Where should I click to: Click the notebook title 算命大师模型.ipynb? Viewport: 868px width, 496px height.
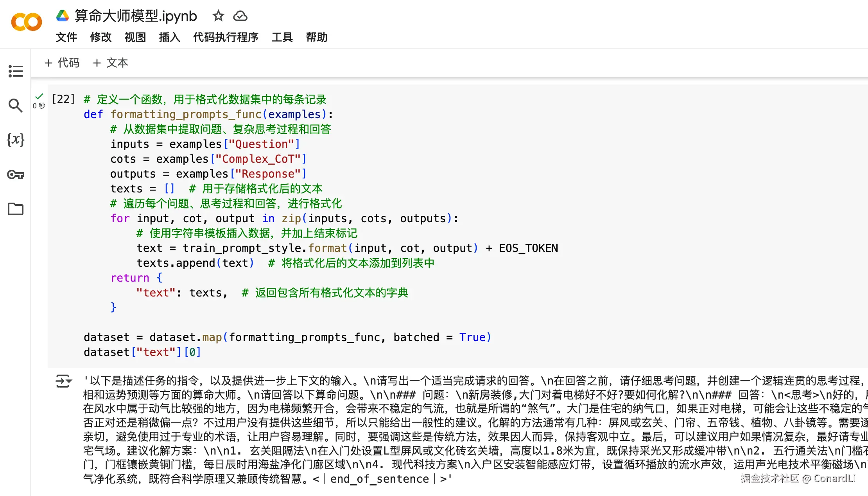(x=136, y=16)
